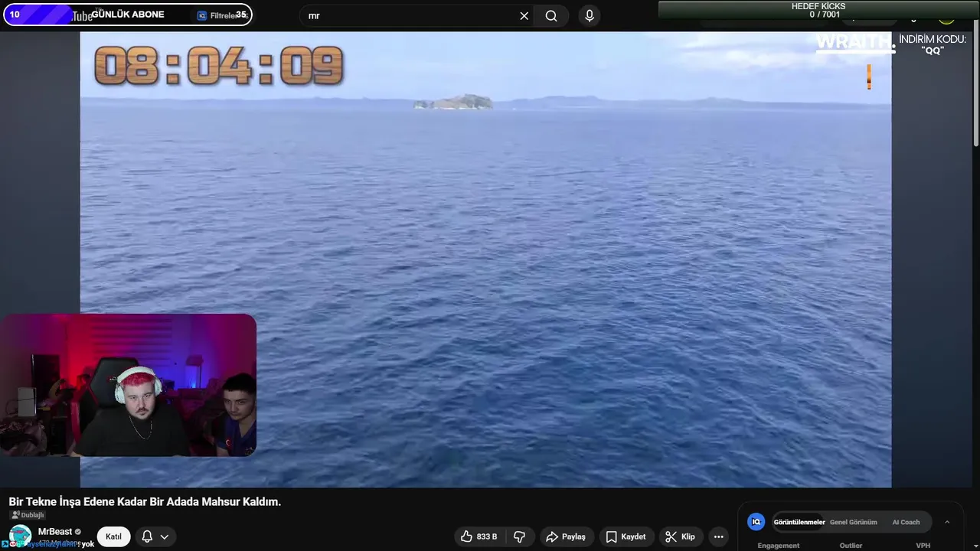Click the search magnifier icon
The width and height of the screenshot is (980, 551).
pyautogui.click(x=551, y=16)
